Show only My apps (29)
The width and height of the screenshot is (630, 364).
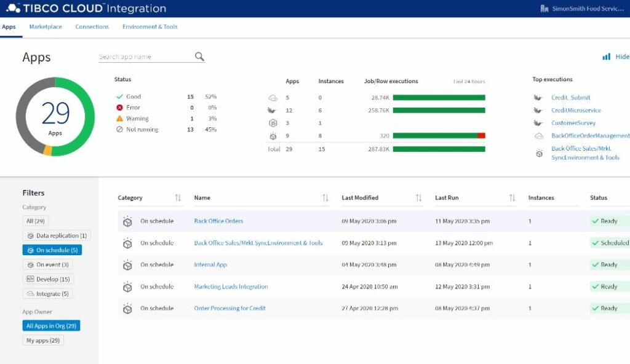(x=43, y=340)
